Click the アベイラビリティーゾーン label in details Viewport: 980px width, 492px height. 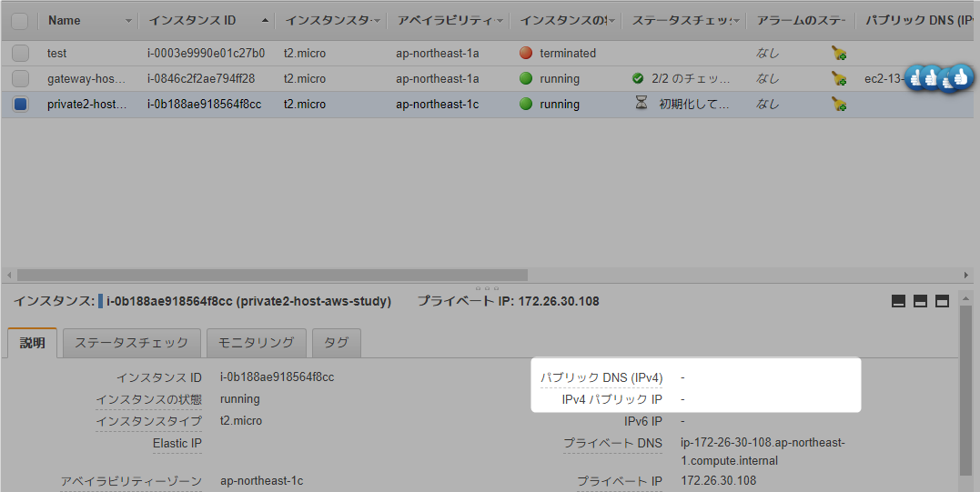click(x=131, y=481)
